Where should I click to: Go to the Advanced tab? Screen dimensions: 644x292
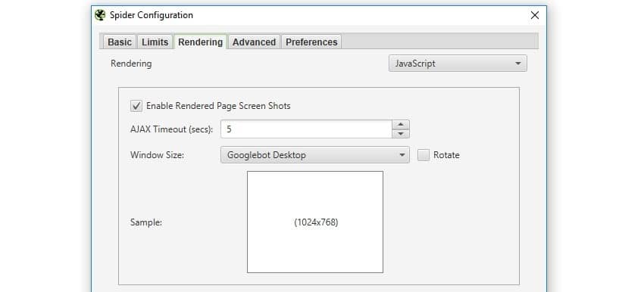point(254,42)
